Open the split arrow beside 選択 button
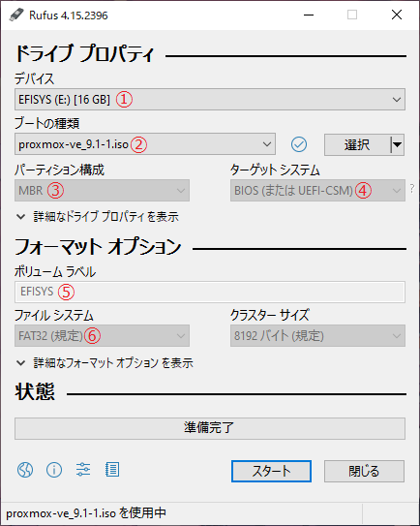420x526 pixels. click(398, 145)
